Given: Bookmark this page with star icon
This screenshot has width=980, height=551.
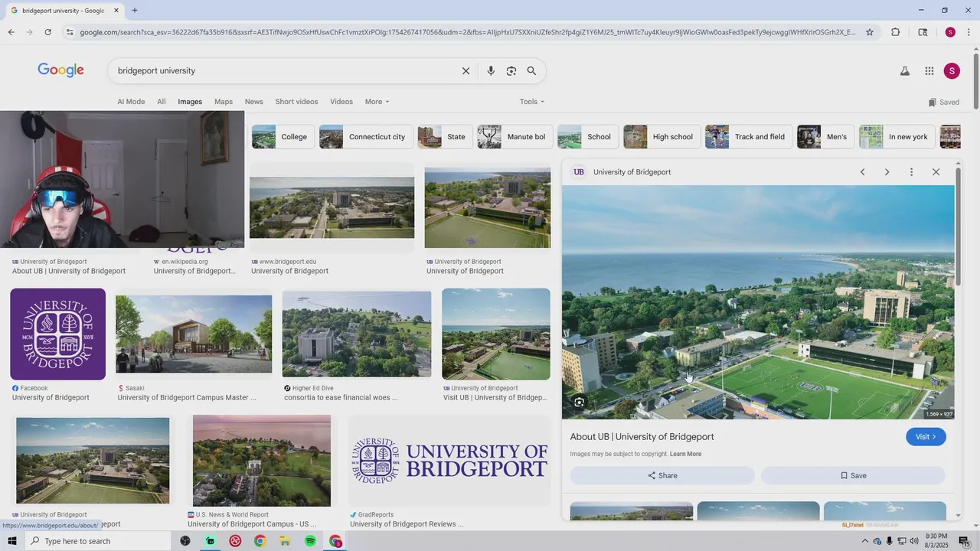Looking at the screenshot, I should coord(870,32).
